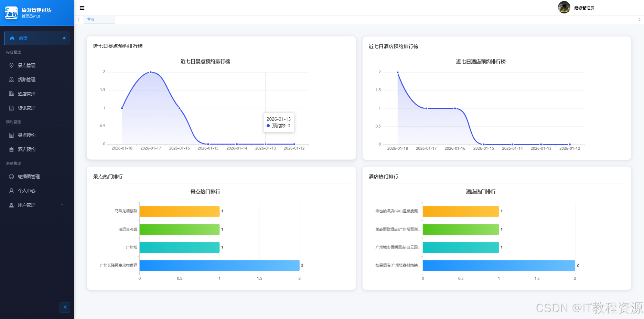This screenshot has height=319, width=644.
Task: Click the list icon for 景点预约
Action: click(11, 135)
